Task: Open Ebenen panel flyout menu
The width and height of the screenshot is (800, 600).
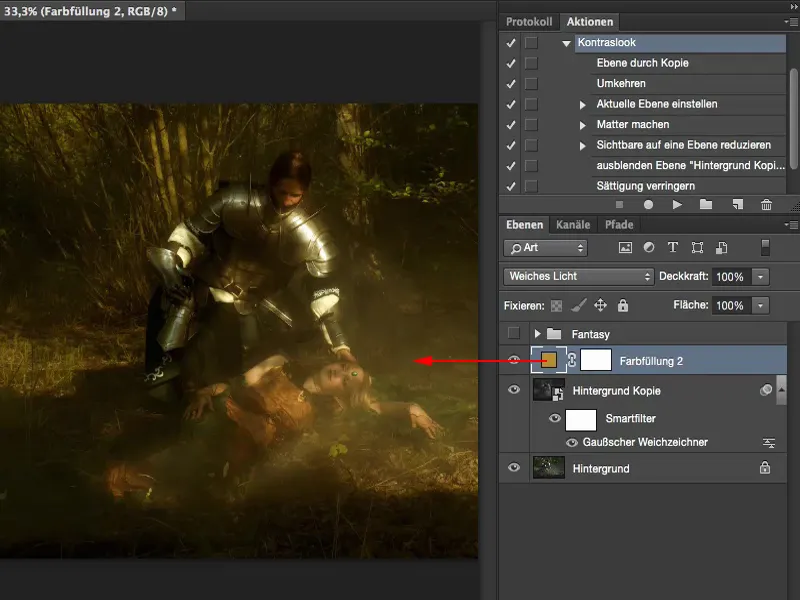Action: click(791, 224)
